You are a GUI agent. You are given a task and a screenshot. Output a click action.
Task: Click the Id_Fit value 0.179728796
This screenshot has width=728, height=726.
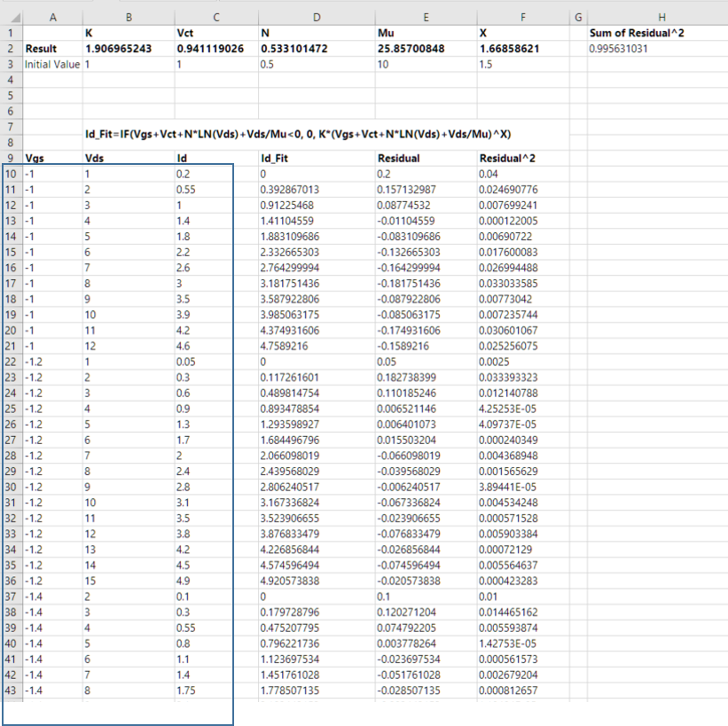click(317, 613)
